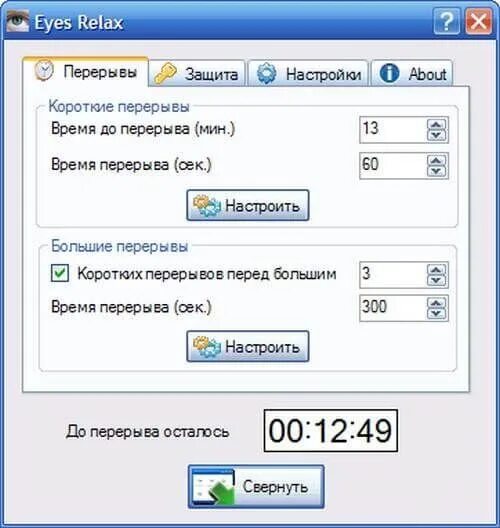The image size is (500, 528).
Task: Decrease short break seconds from 60
Action: [x=436, y=171]
